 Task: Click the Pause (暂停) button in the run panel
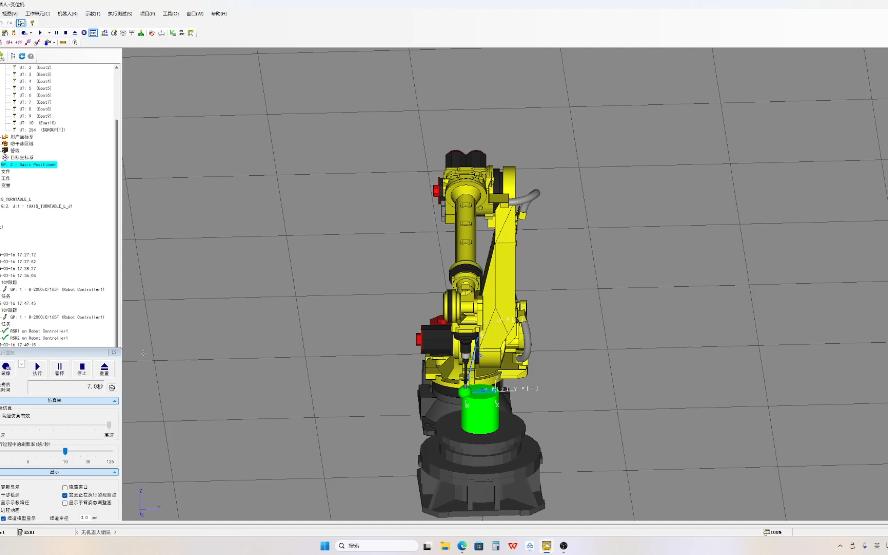pos(59,369)
